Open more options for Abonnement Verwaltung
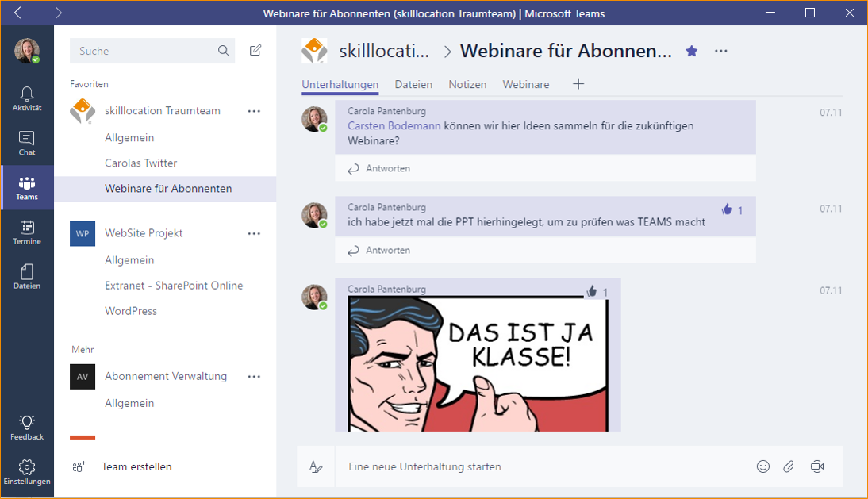Viewport: 868px width, 499px height. [254, 377]
